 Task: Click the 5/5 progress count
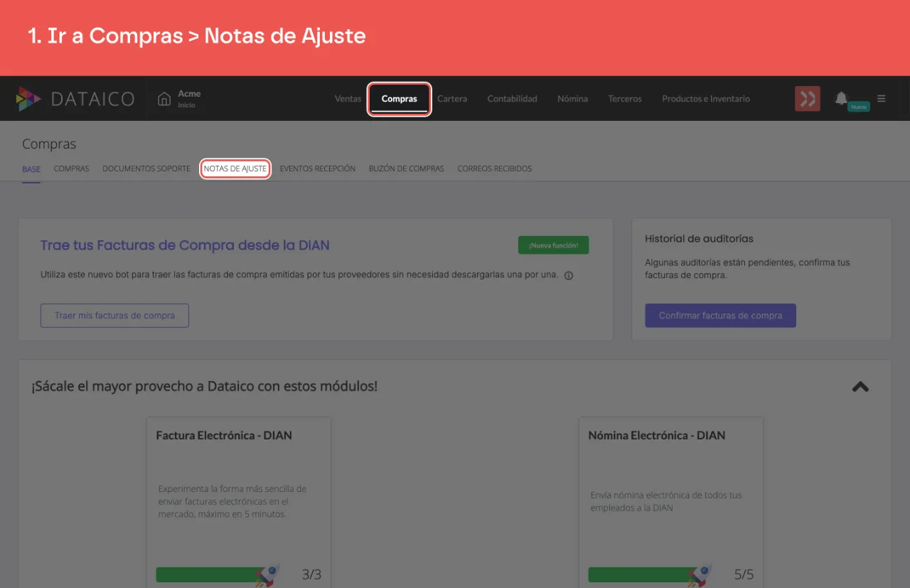tap(744, 574)
